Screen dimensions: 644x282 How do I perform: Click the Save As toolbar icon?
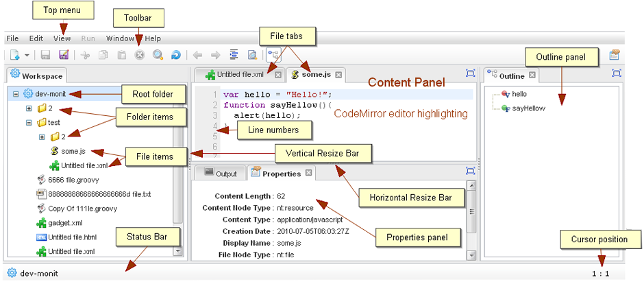64,55
